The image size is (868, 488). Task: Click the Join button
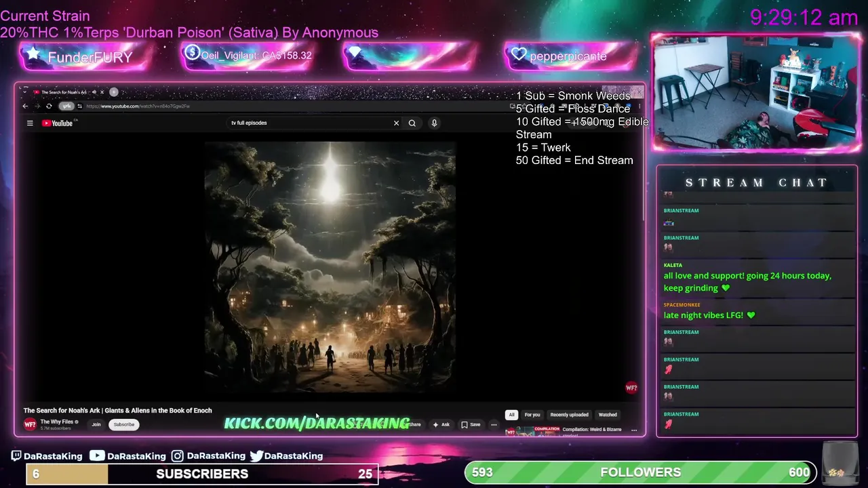[96, 425]
